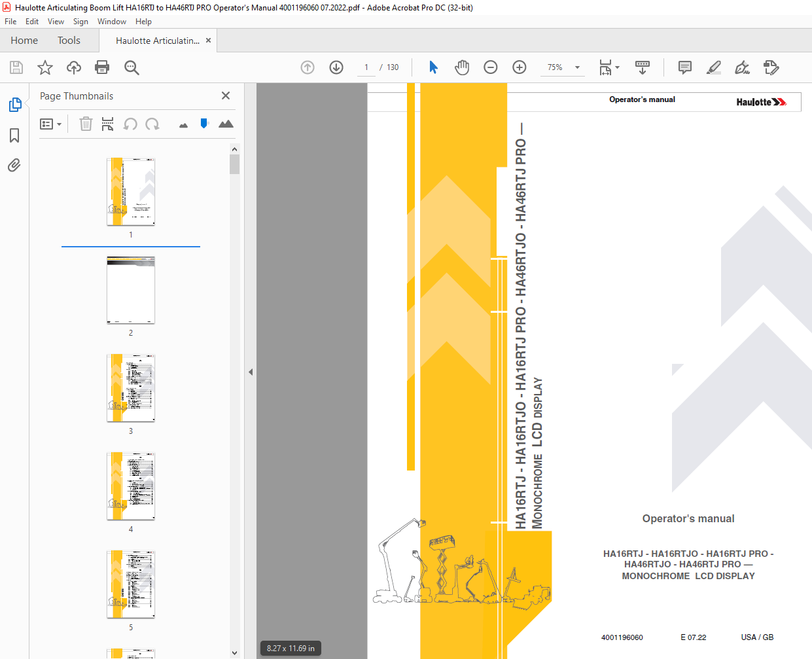The image size is (812, 659).
Task: Add a comment sticky note
Action: pyautogui.click(x=685, y=67)
